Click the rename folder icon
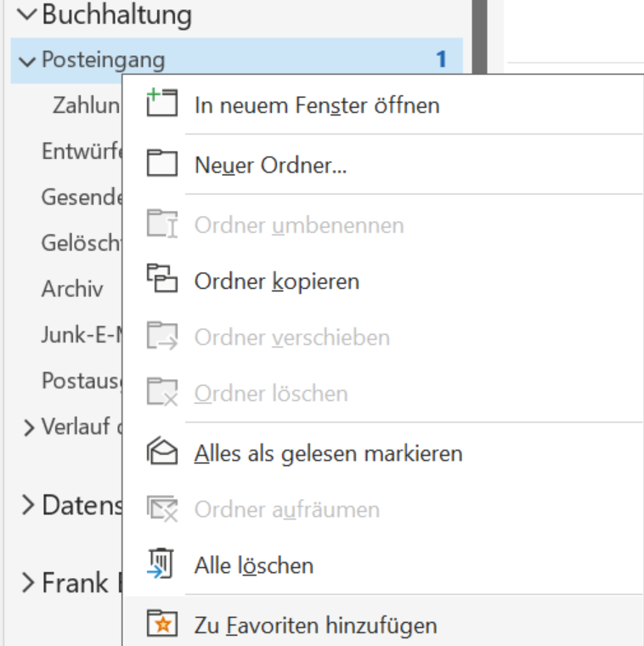The height and width of the screenshot is (646, 644). pos(161,225)
